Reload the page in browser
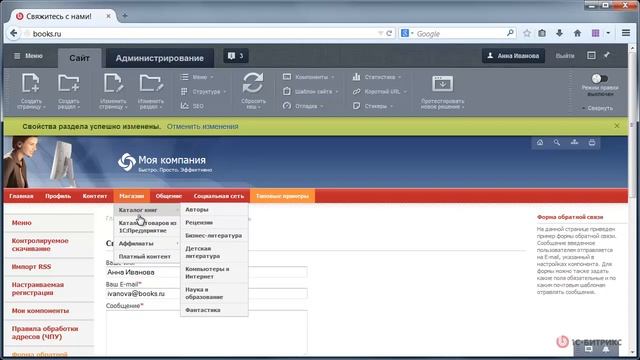Image resolution: width=640 pixels, height=360 pixels. pyautogui.click(x=389, y=33)
